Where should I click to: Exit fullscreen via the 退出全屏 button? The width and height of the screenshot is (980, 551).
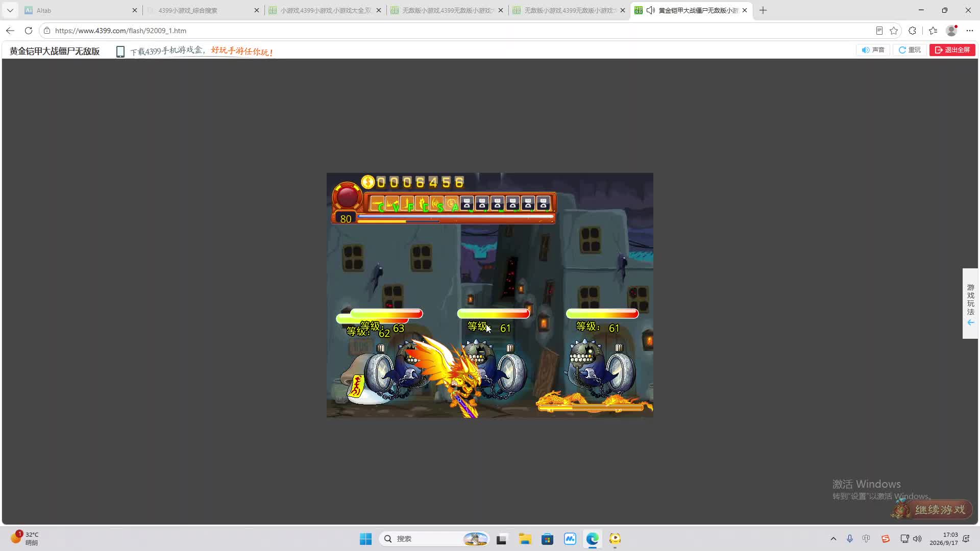click(x=952, y=50)
